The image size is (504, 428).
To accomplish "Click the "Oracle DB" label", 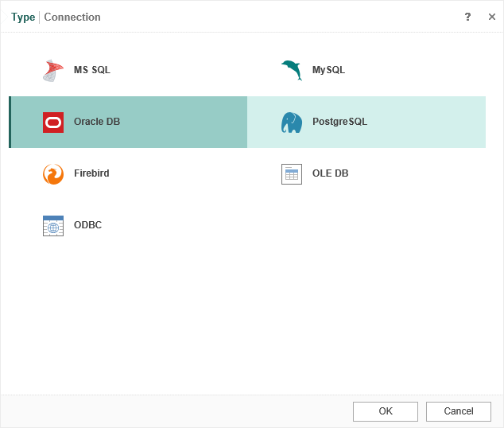I will tap(97, 122).
